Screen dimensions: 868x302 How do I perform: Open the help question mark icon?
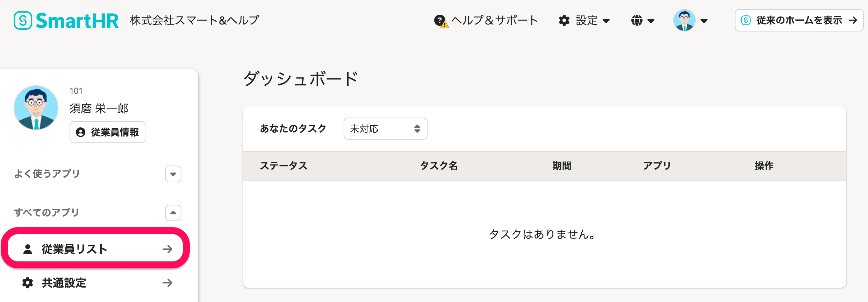[441, 21]
